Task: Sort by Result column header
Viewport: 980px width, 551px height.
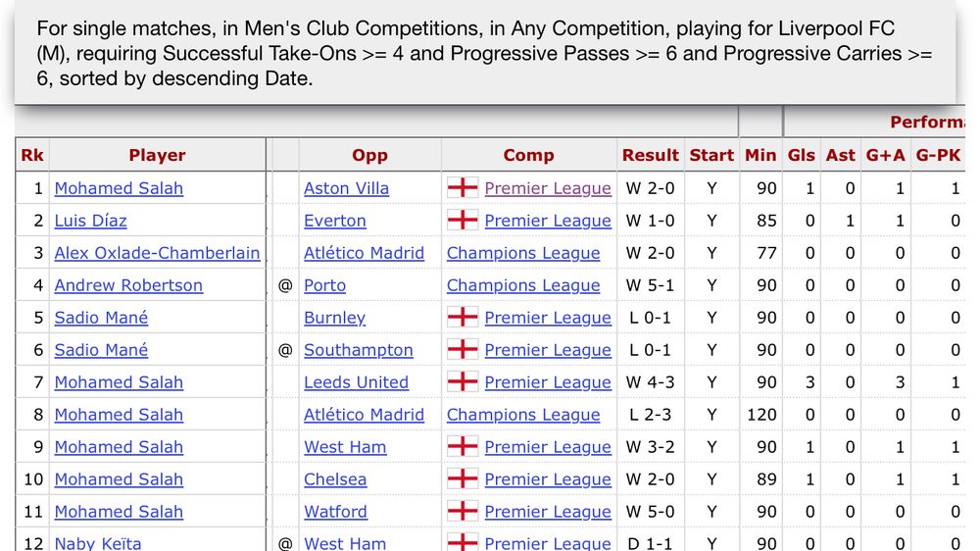Action: pyautogui.click(x=650, y=155)
